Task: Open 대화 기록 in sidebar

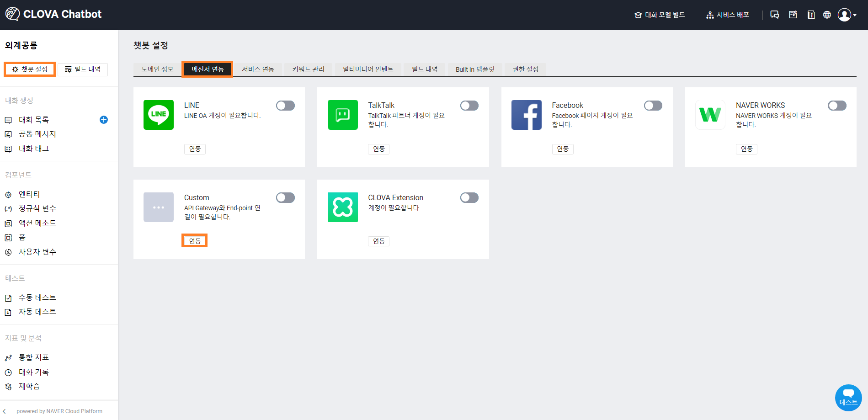Action: [x=34, y=372]
